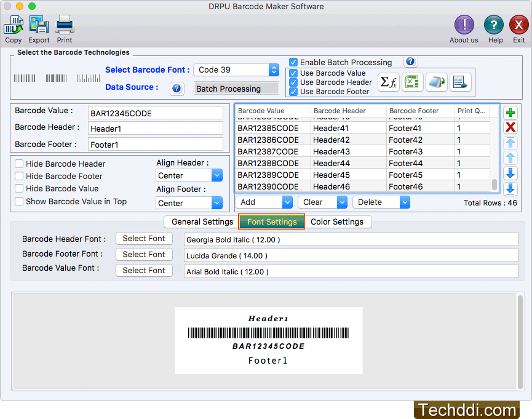The height and width of the screenshot is (419, 532).
Task: Expand the Clear dropdown button
Action: coord(322,202)
